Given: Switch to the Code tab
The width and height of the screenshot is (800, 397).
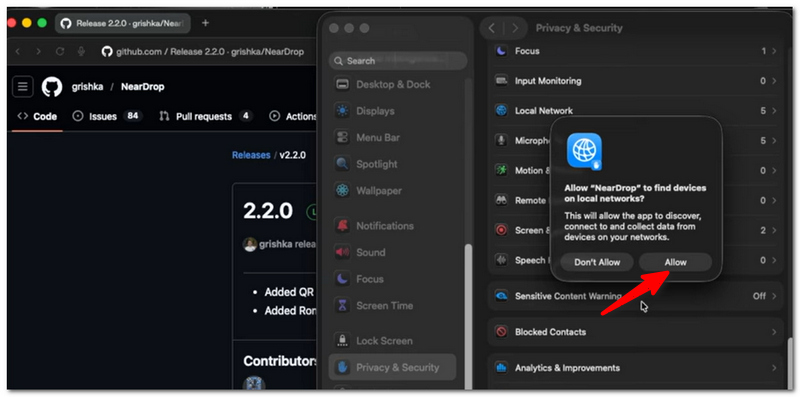Looking at the screenshot, I should 37,116.
